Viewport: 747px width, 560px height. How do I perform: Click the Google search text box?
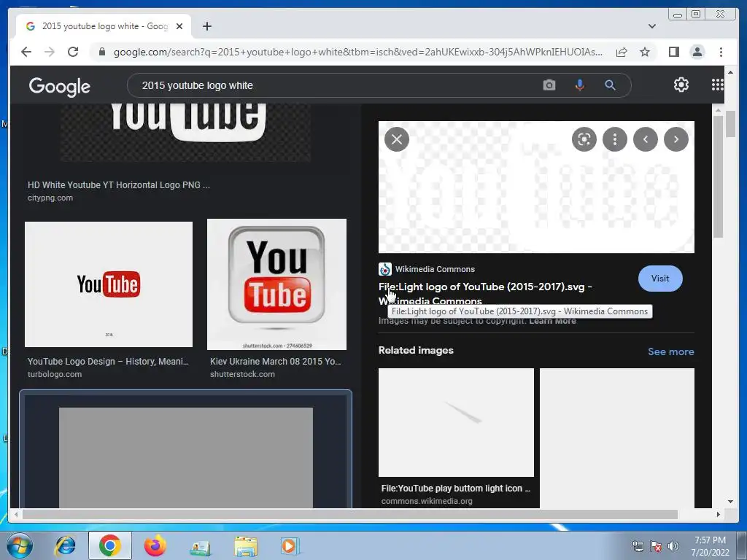click(333, 85)
